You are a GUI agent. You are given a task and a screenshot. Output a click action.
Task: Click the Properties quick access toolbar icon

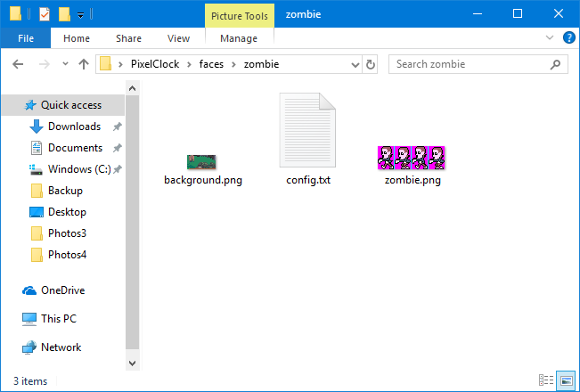tap(45, 14)
